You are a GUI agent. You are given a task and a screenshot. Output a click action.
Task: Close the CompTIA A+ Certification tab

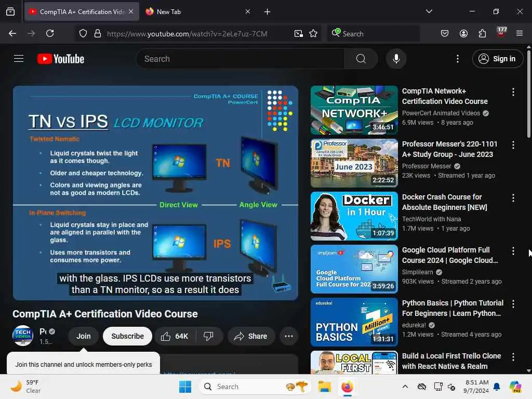coord(131,11)
